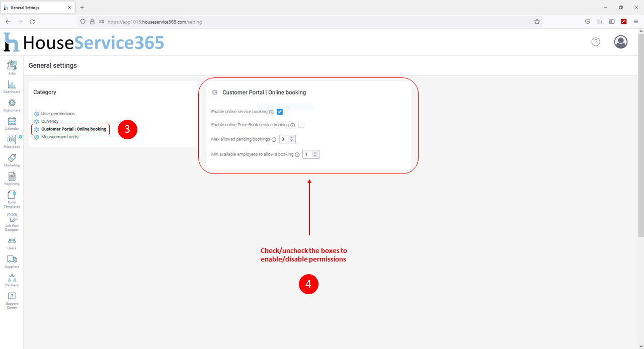Open the Dashboard sidebar icon
644x349 pixels.
12,86
